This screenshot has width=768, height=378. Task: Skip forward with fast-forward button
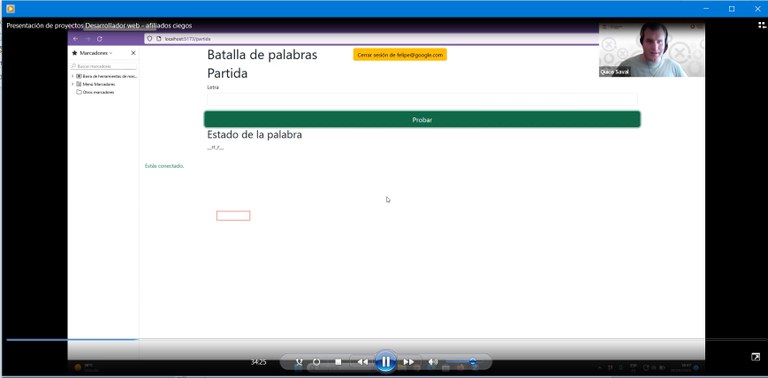[409, 362]
